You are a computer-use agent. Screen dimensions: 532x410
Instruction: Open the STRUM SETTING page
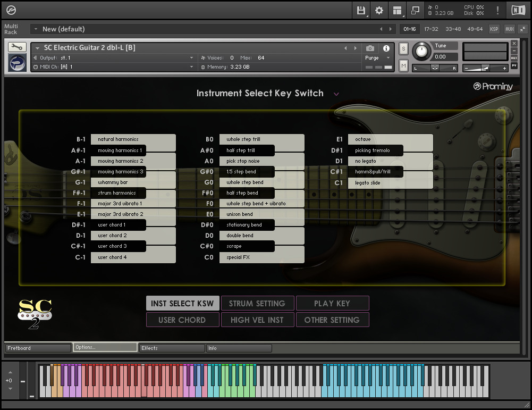[x=258, y=304]
